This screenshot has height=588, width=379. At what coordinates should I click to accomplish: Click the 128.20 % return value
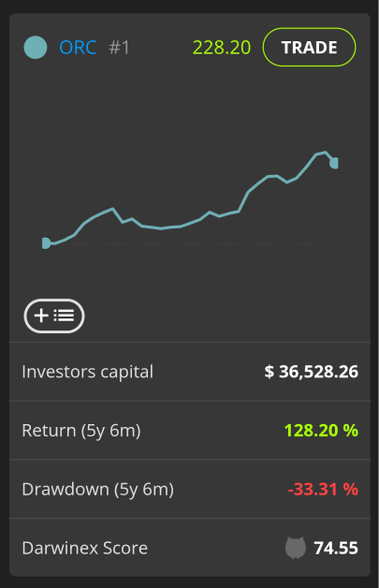[x=321, y=430]
